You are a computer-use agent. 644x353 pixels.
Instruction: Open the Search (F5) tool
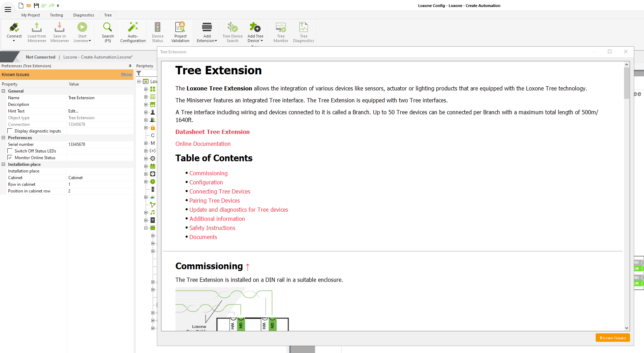pos(108,28)
